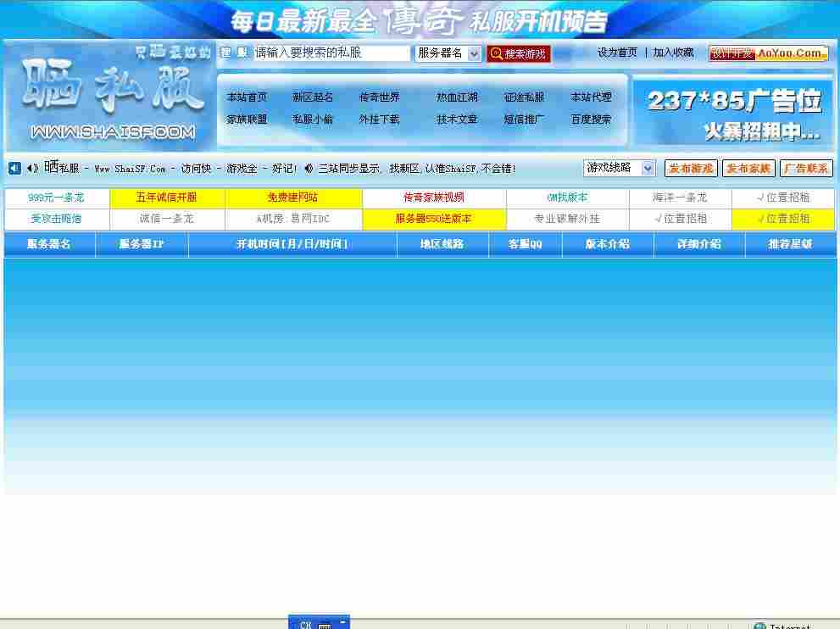This screenshot has width=840, height=629.
Task: Open the 外挂下载 navigation item
Action: point(380,120)
